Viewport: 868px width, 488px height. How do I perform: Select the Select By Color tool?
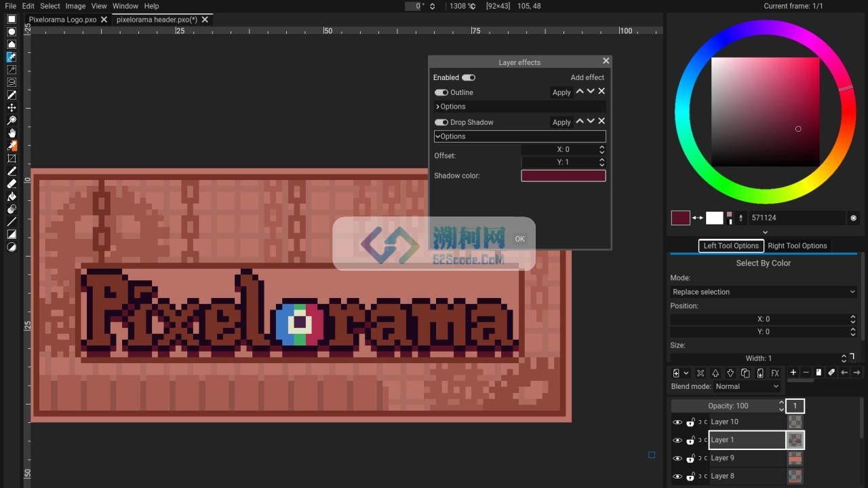coord(12,57)
